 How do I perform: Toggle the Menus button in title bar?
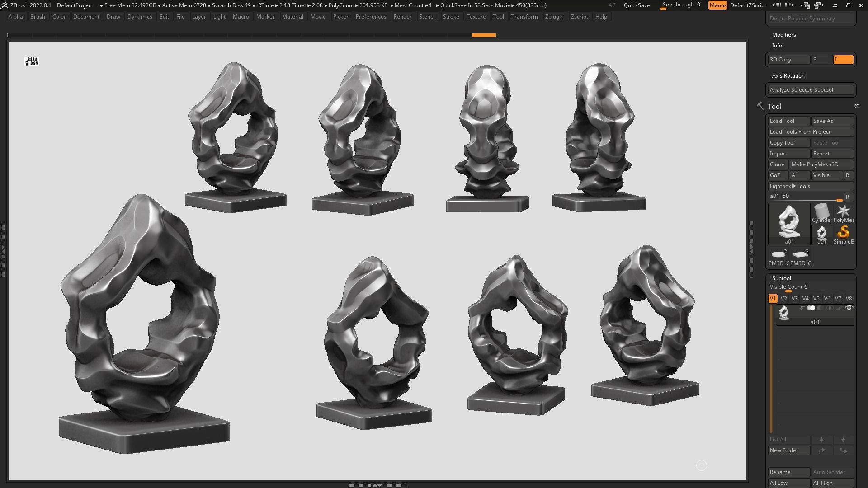click(718, 5)
